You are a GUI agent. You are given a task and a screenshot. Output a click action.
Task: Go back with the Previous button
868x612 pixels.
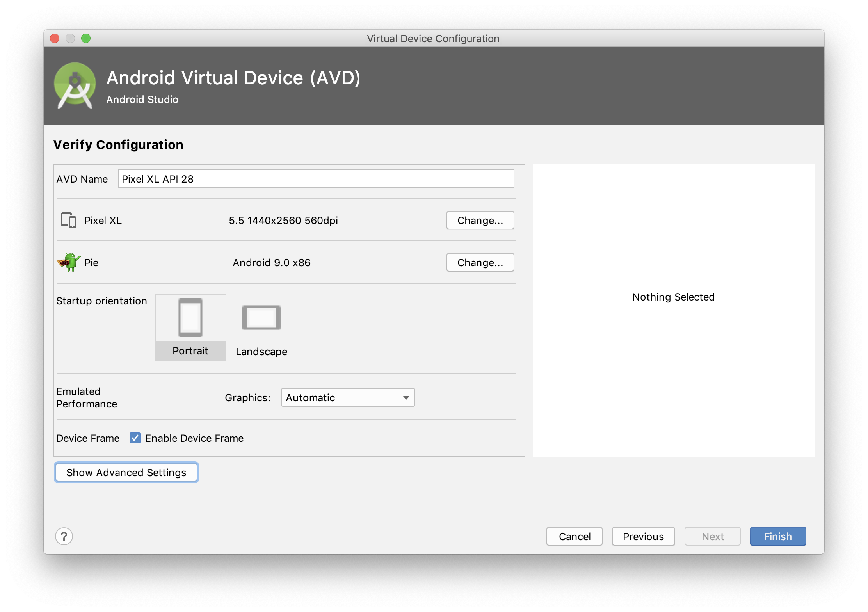[643, 536]
